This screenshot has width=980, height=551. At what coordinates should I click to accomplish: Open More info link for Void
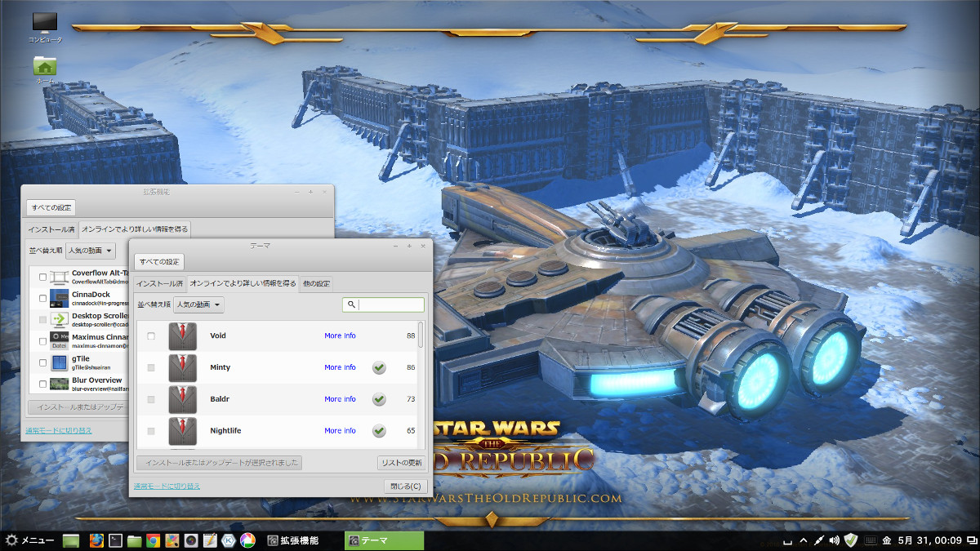click(340, 336)
